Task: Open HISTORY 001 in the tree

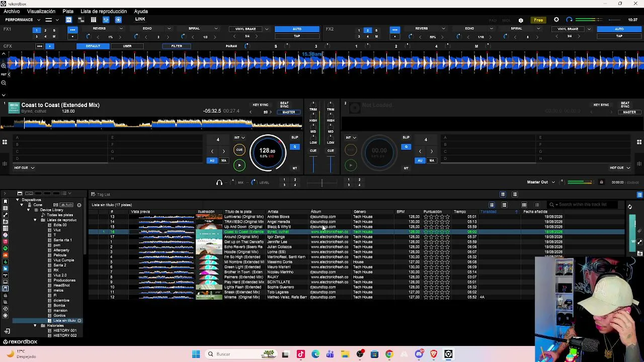Action: (x=65, y=331)
